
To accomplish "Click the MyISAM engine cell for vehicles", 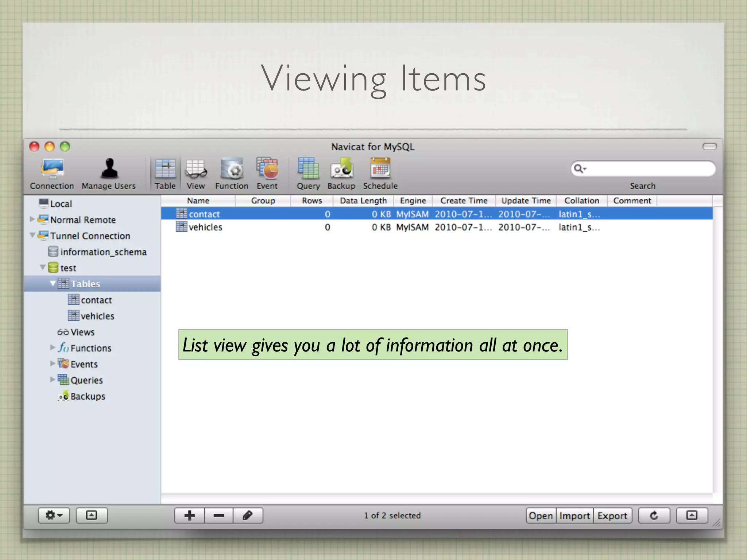I will coord(412,227).
